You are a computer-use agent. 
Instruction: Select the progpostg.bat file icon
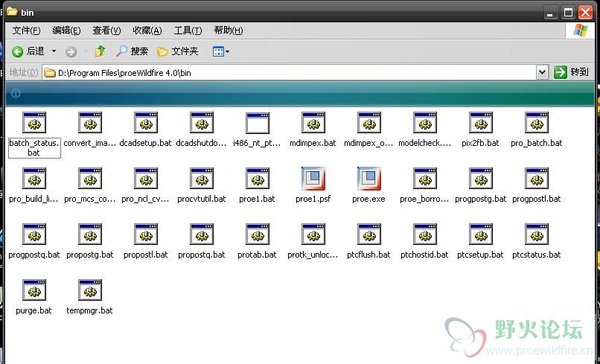(481, 179)
